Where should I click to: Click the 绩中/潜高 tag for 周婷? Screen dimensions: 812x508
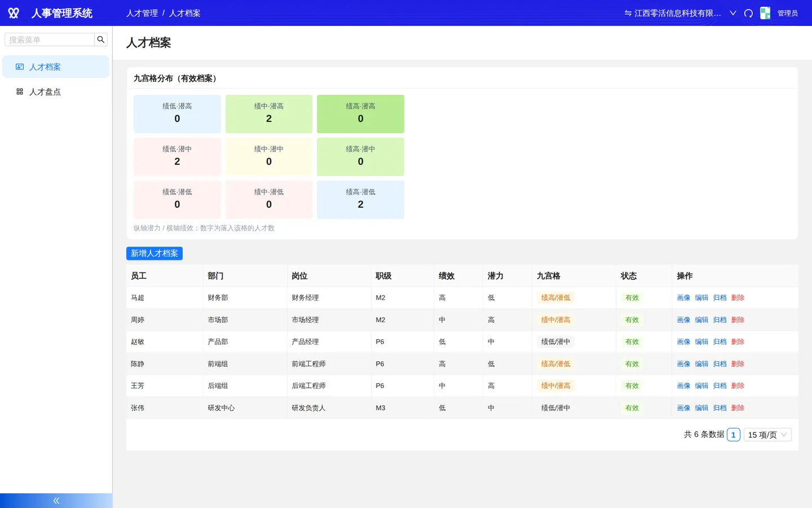pyautogui.click(x=555, y=320)
